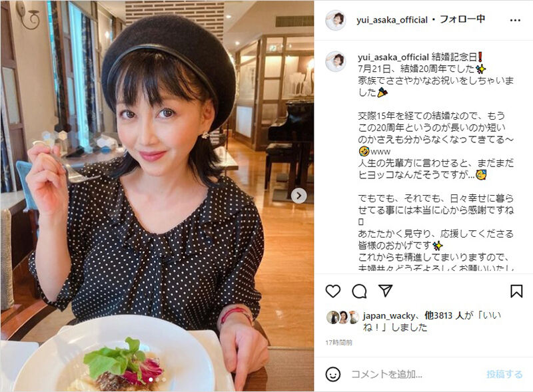Open japan_wacky liker profile link
This screenshot has width=533, height=392.
pos(388,315)
